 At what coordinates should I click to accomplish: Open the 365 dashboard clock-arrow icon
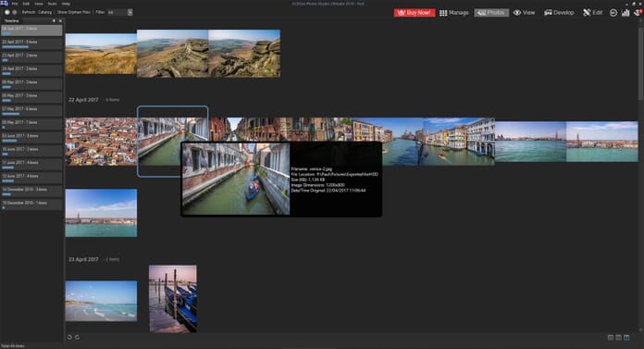[613, 13]
